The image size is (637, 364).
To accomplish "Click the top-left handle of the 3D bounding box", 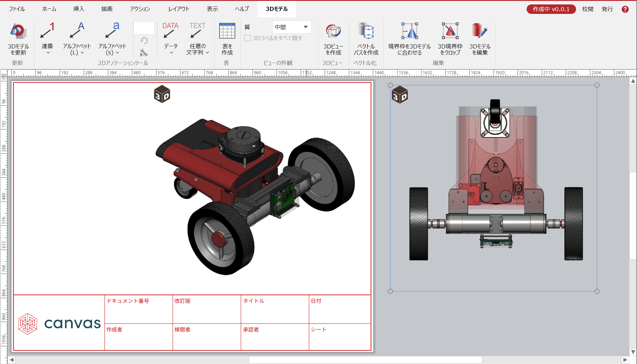I will (x=390, y=85).
